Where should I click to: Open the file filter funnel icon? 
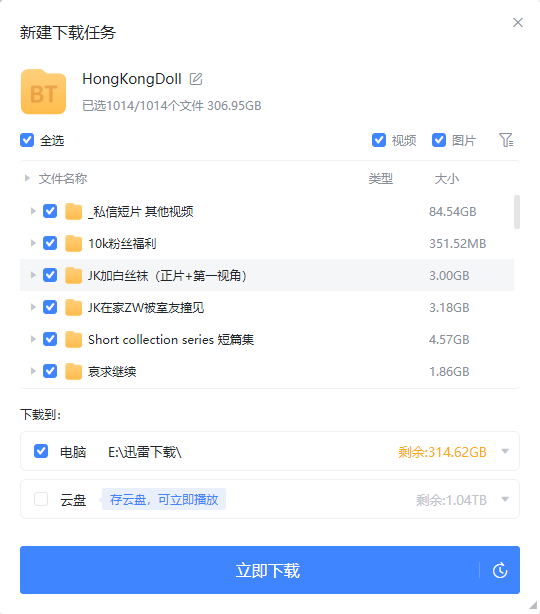point(506,140)
